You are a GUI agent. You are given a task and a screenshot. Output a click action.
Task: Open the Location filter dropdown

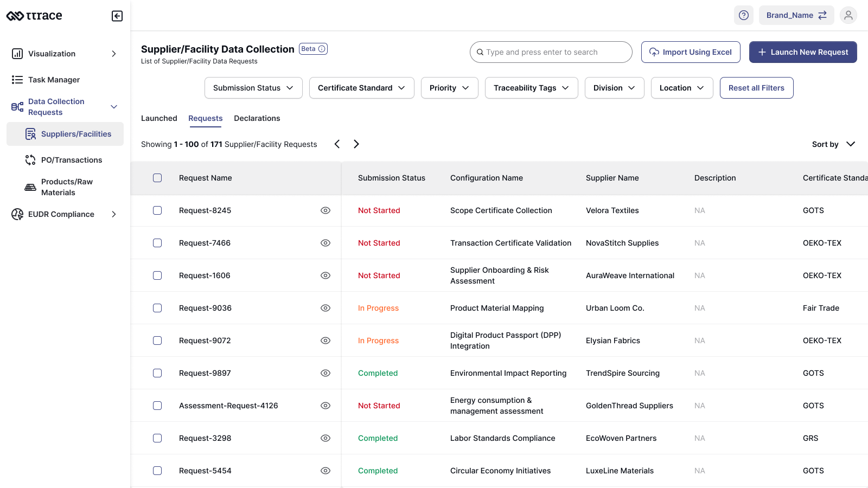click(682, 88)
